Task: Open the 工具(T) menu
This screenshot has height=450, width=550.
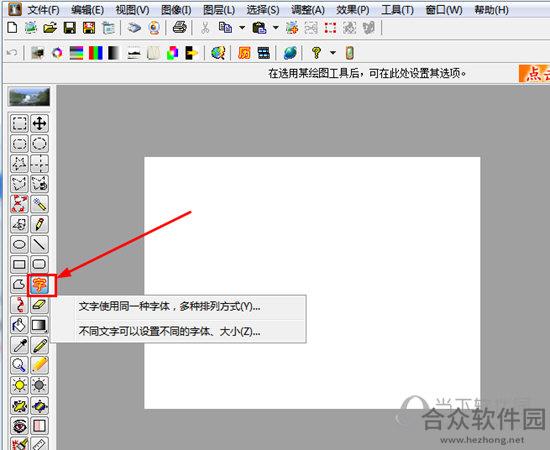Action: tap(397, 10)
